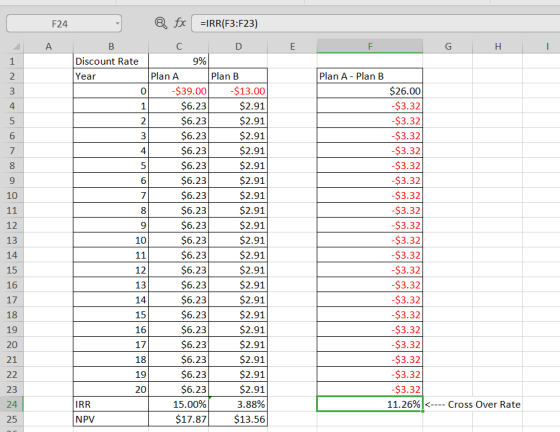Select column B header
Viewport: 560px width, 432px height.
tap(111, 46)
